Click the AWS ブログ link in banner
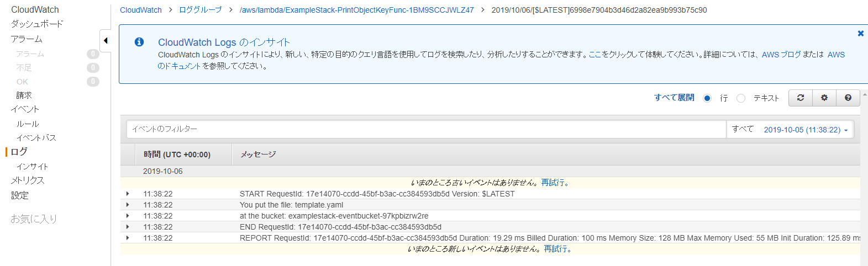 click(x=781, y=55)
